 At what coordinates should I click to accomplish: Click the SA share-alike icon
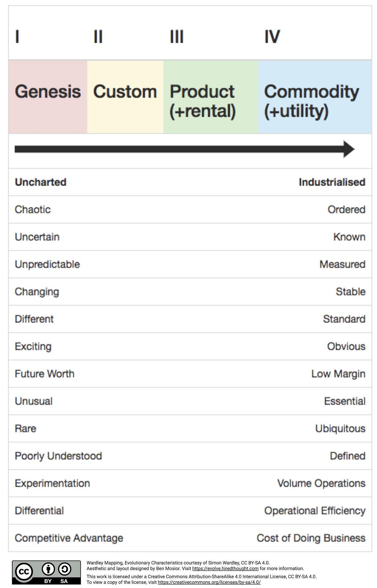tap(64, 569)
